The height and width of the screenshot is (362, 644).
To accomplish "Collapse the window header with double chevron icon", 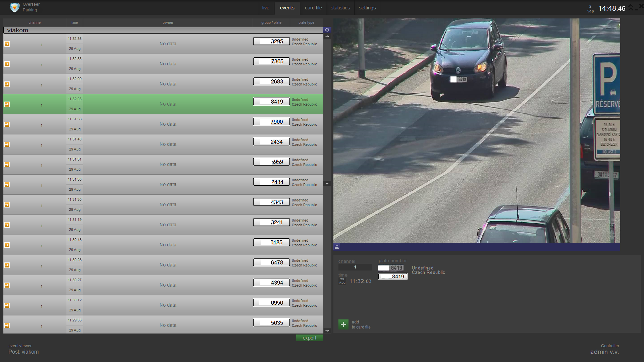I will coord(631,7).
